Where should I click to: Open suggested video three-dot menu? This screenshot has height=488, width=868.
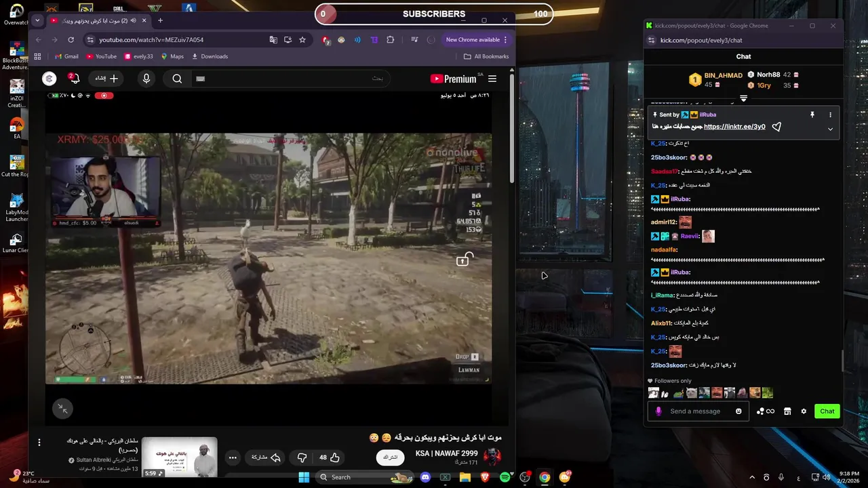coord(39,442)
